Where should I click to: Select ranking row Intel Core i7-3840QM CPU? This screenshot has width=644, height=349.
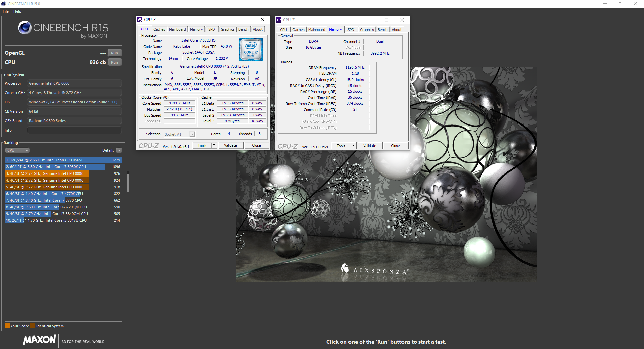[63, 214]
